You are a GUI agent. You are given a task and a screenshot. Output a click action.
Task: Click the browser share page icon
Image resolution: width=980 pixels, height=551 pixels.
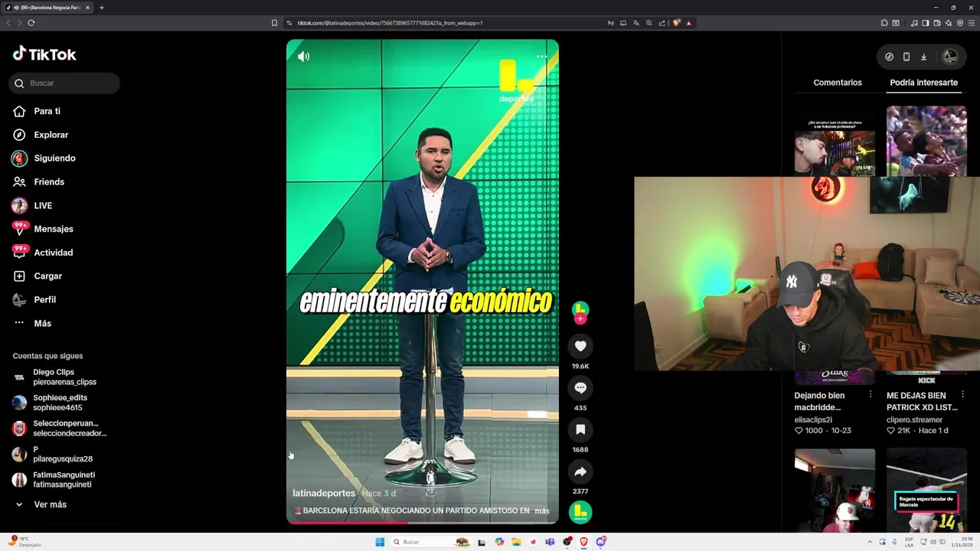662,23
